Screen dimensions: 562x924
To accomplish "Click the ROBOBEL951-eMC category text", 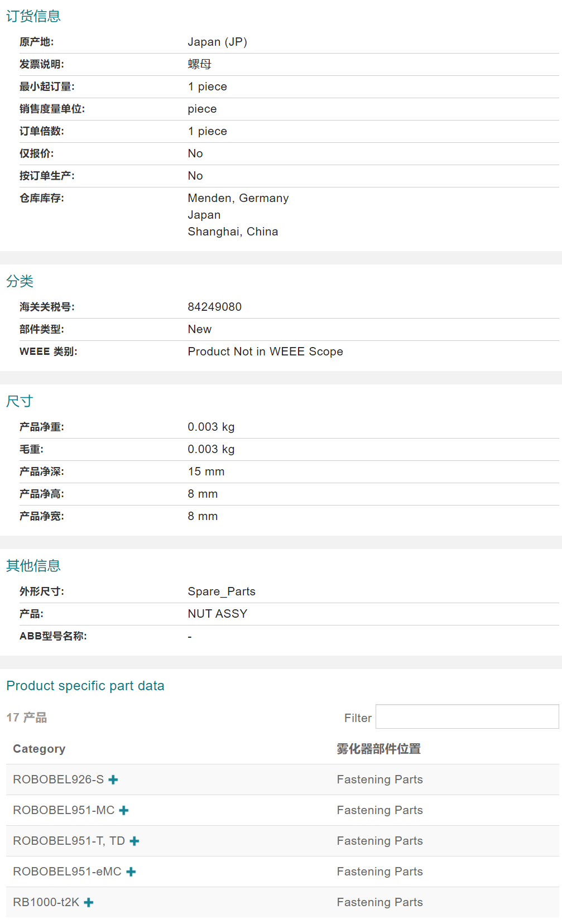I will tap(67, 872).
